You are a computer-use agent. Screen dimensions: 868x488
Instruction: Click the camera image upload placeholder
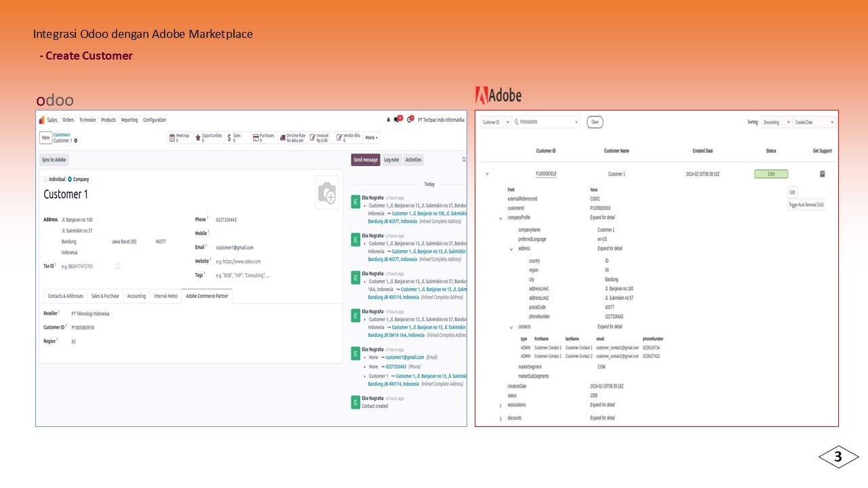327,193
